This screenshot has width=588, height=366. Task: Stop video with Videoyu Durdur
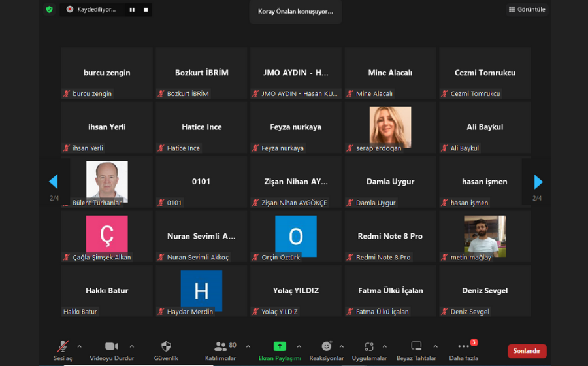(x=112, y=350)
